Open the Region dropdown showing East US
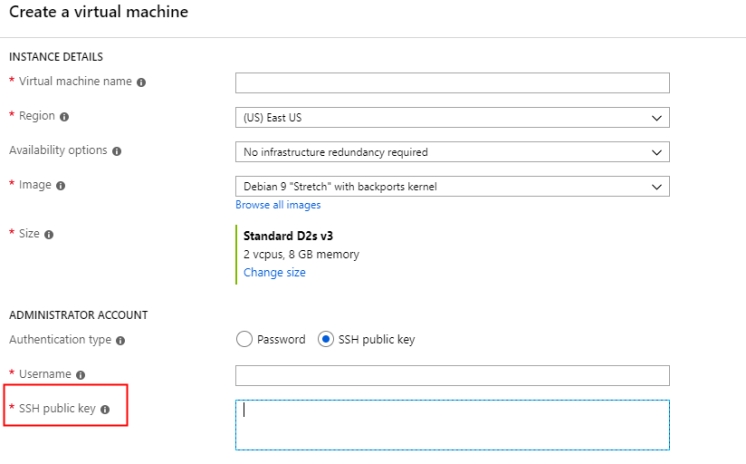The image size is (746, 464). click(452, 118)
